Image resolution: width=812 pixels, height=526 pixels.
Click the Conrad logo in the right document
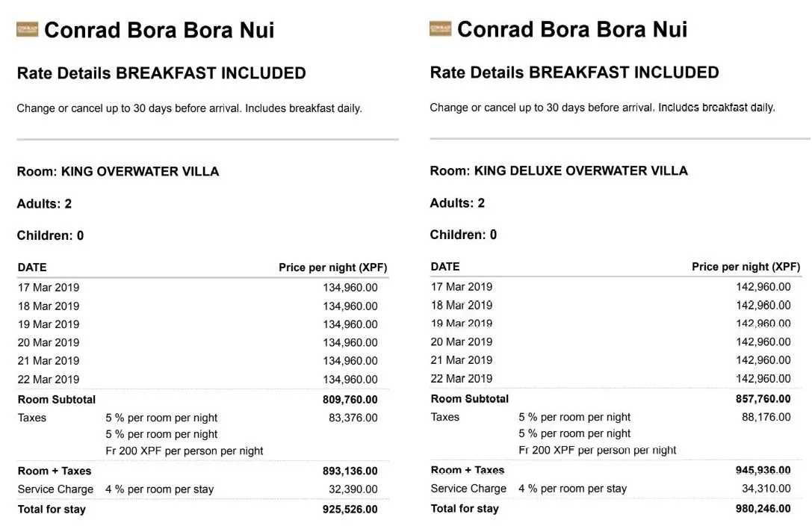tap(441, 29)
